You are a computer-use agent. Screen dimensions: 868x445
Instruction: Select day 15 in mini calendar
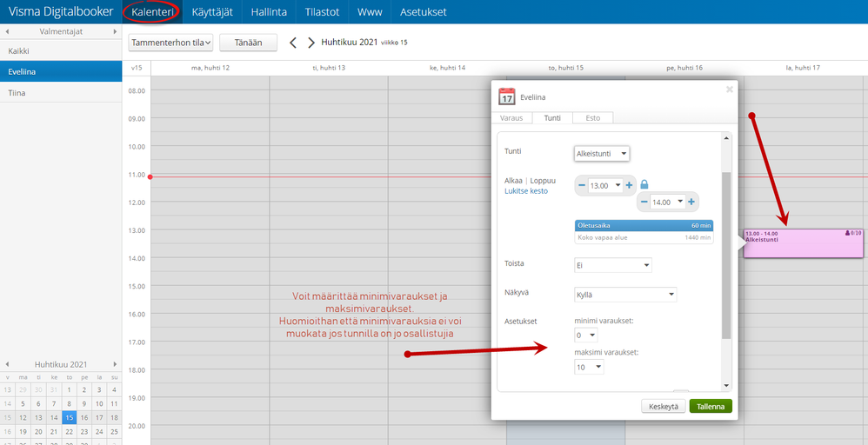(70, 418)
